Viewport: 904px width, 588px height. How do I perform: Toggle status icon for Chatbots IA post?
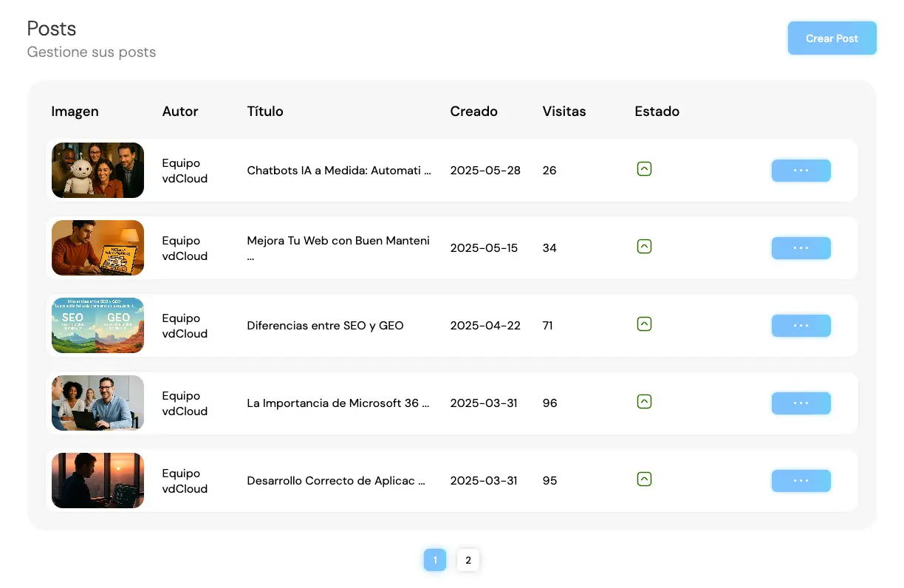[644, 169]
